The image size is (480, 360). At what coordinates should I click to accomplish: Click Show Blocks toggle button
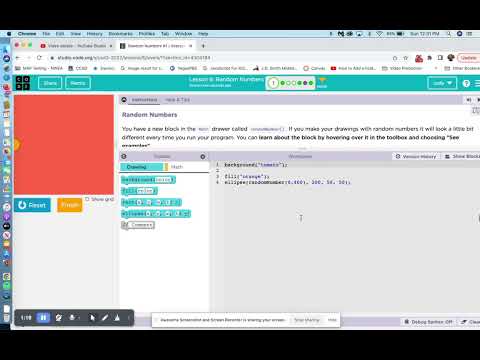tap(462, 156)
